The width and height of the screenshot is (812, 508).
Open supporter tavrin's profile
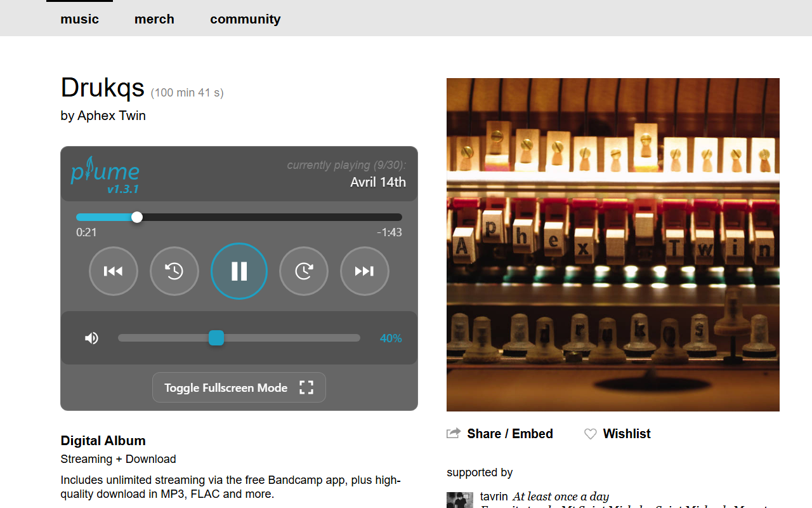[x=494, y=497]
